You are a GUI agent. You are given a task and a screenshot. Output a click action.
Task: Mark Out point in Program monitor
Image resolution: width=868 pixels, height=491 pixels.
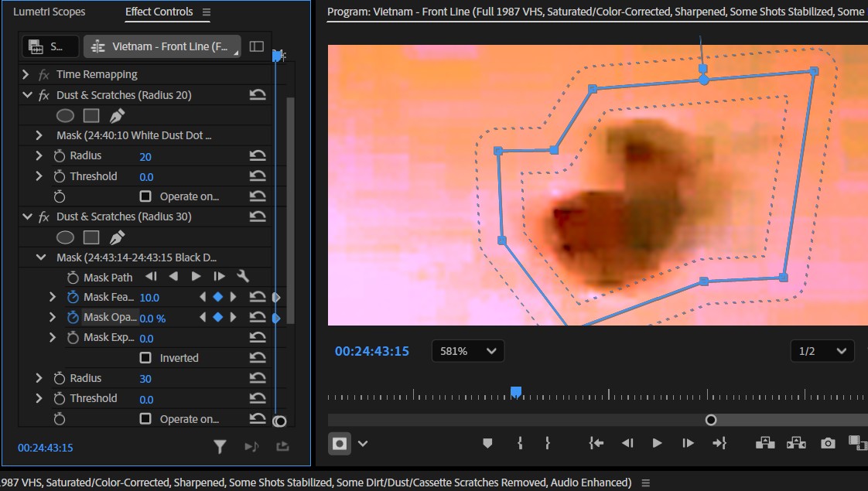click(548, 443)
